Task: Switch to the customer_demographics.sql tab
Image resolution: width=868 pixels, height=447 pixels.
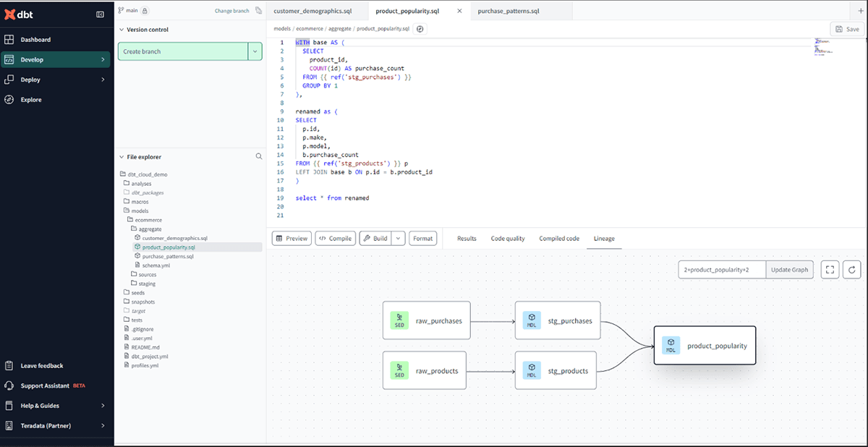Action: point(312,12)
